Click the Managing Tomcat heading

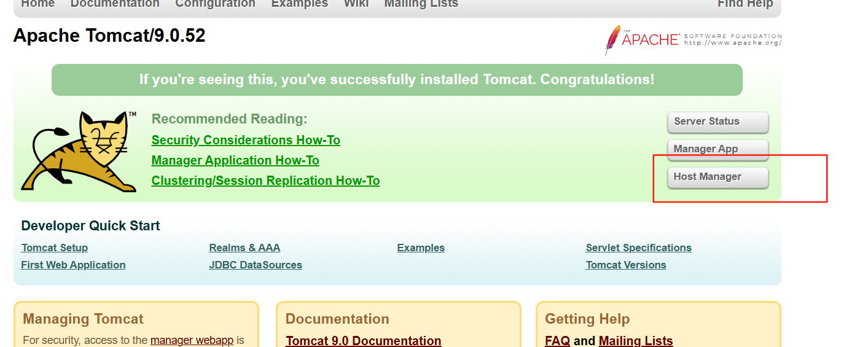[83, 319]
